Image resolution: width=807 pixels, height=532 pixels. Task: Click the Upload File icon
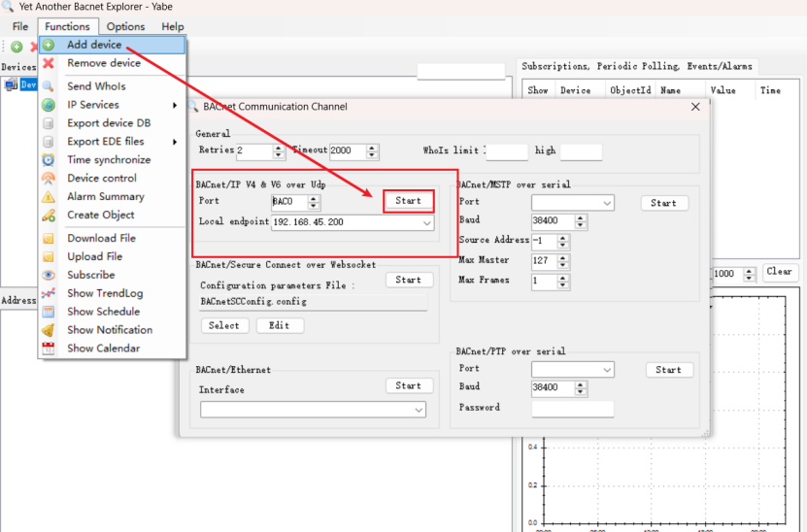(x=49, y=256)
